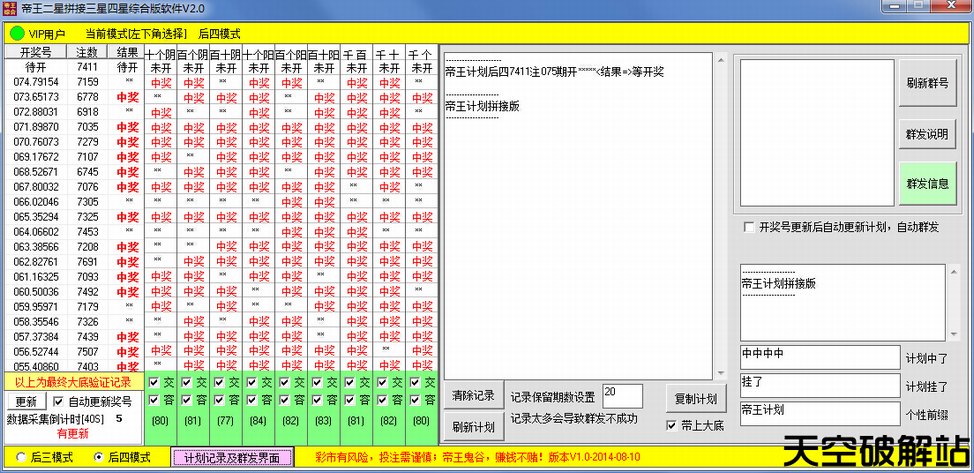
Task: Enable auto-update plan after 开奖号 update
Action: point(749,228)
